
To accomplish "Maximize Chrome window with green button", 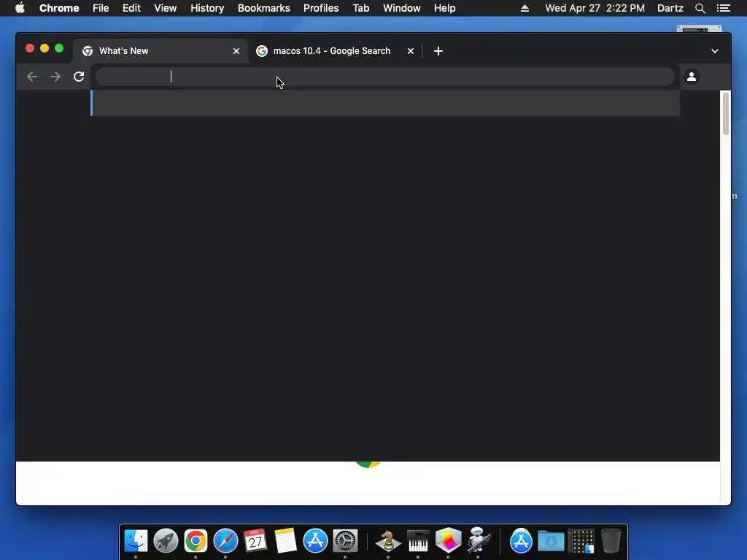I will [59, 48].
